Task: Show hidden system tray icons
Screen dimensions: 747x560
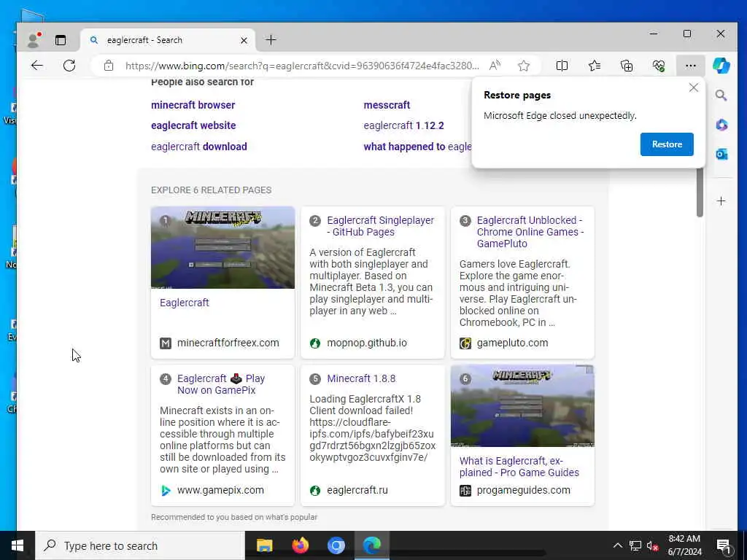Action: click(617, 545)
